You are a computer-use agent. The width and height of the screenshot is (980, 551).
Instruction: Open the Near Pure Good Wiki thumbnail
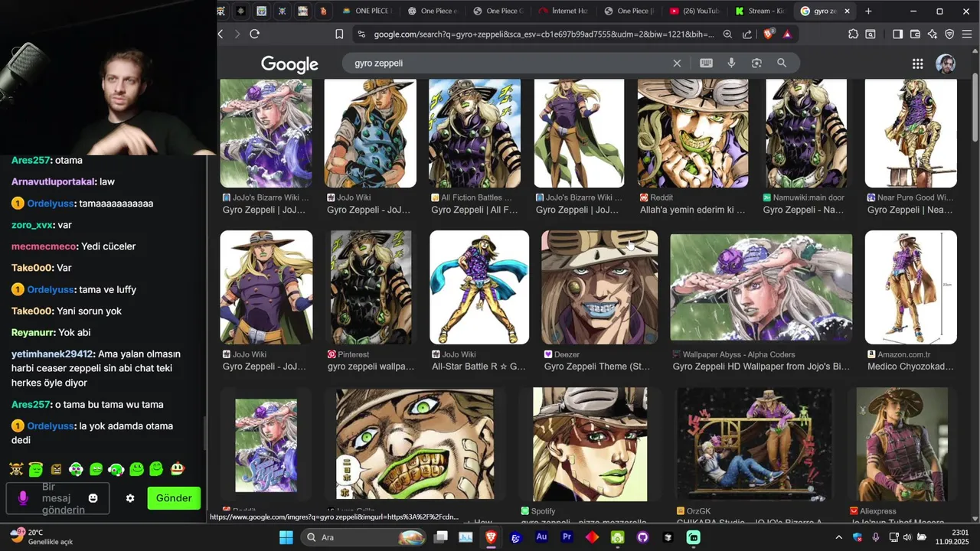click(911, 133)
